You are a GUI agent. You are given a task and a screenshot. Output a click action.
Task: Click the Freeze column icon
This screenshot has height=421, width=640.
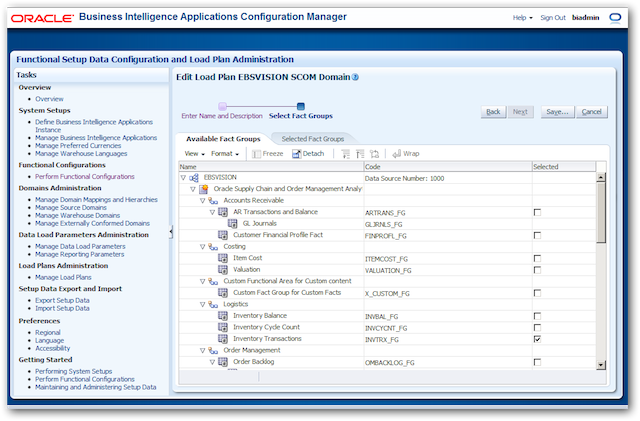pos(256,154)
